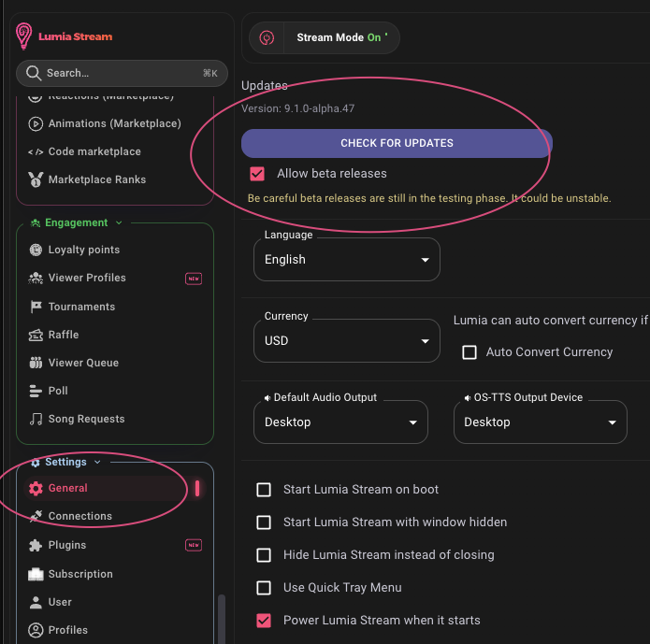Screen dimensions: 650x644
Task: Click the Settings section cog icon
Action: [36, 463]
